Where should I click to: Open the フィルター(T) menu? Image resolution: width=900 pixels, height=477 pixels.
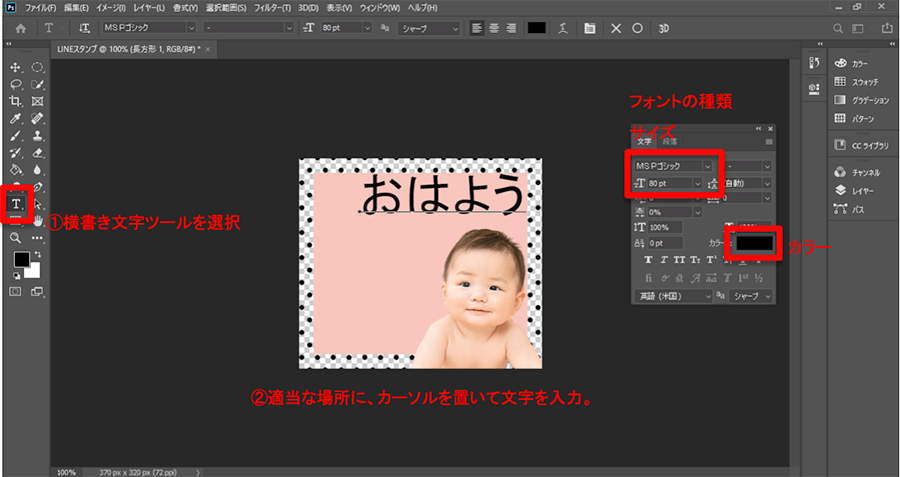click(x=272, y=8)
